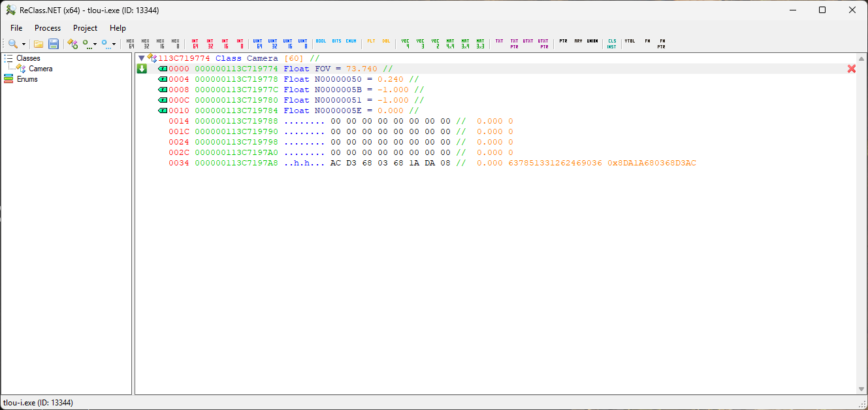Select the VTBL type button
The height and width of the screenshot is (410, 868).
tap(630, 41)
